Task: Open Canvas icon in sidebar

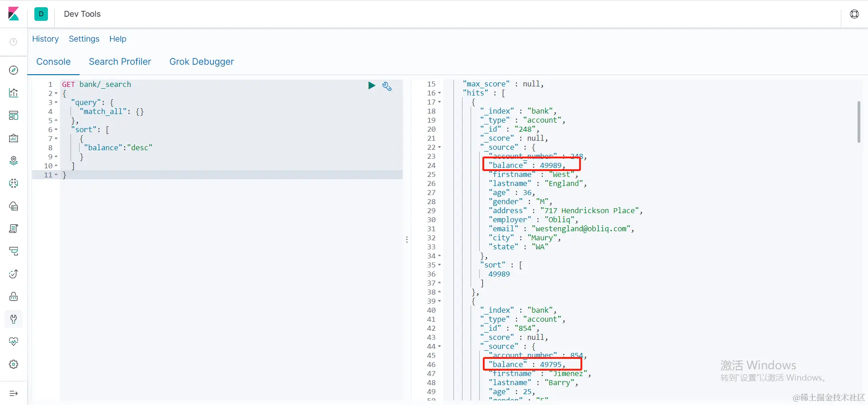Action: [14, 138]
